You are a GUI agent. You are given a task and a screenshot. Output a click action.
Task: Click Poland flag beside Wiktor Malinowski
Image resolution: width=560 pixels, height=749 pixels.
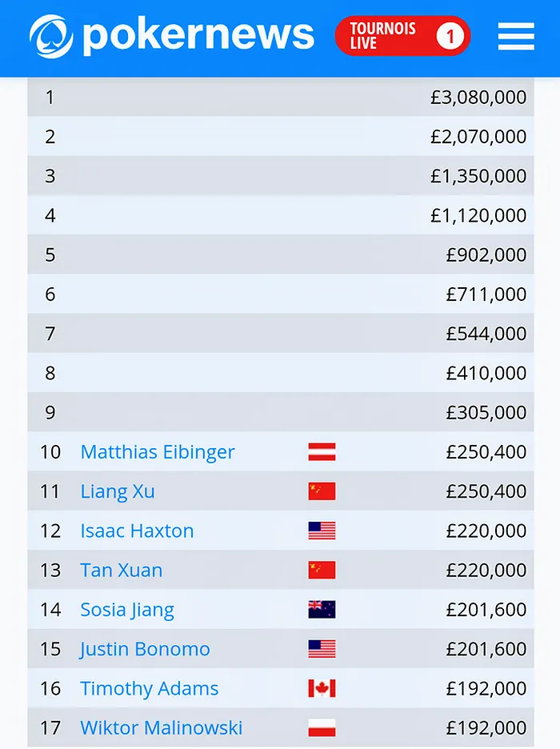[x=322, y=728]
